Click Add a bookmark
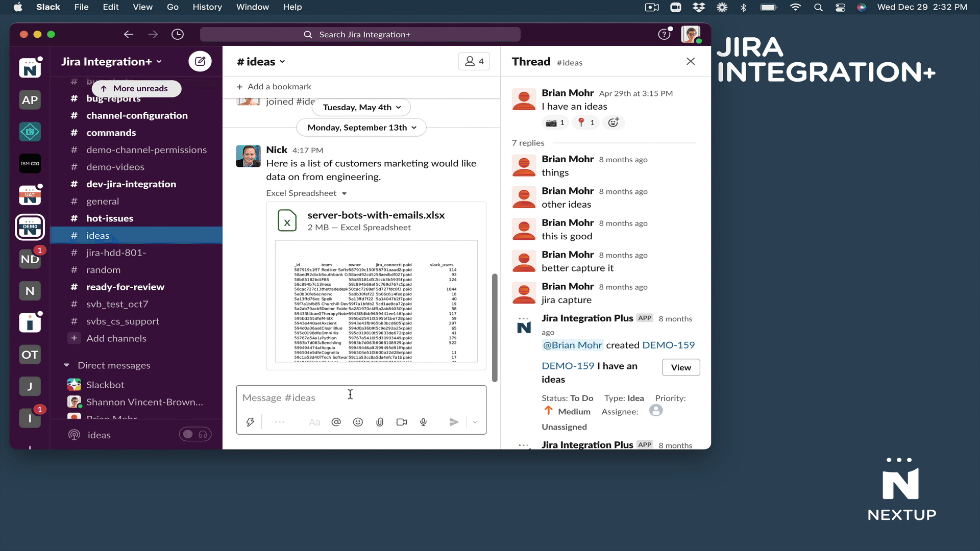 [274, 87]
